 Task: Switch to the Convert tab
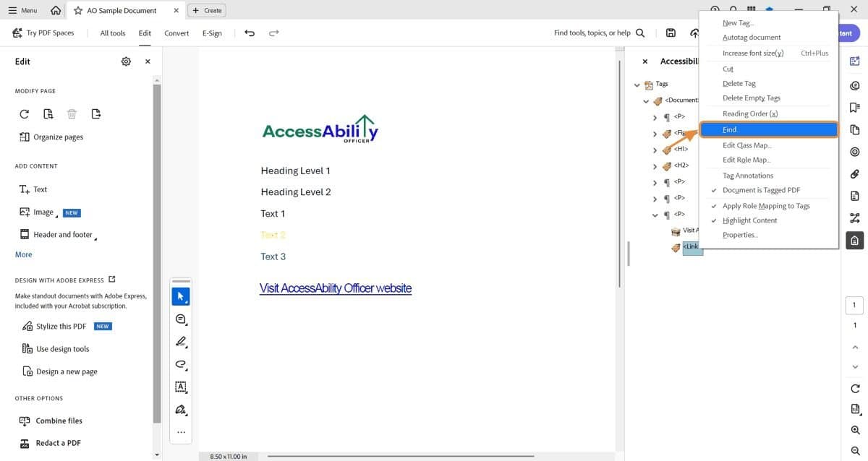[176, 33]
